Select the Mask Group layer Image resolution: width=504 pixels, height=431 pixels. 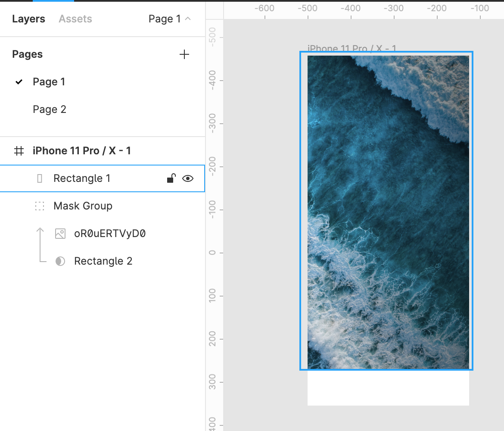pos(83,206)
